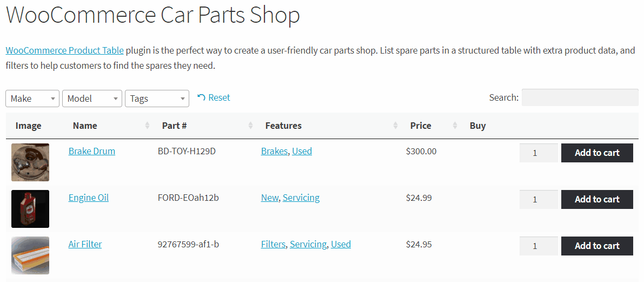This screenshot has width=644, height=282.
Task: Expand the Tags filter dropdown
Action: [157, 99]
